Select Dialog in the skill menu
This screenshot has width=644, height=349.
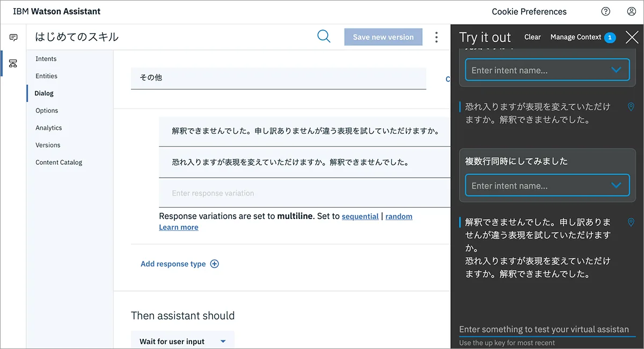click(44, 93)
